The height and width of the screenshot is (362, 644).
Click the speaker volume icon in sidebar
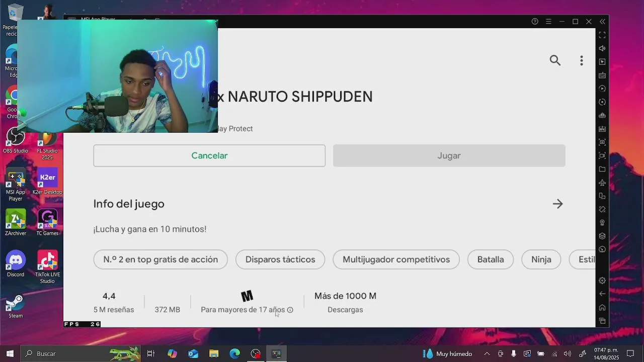[x=602, y=48]
